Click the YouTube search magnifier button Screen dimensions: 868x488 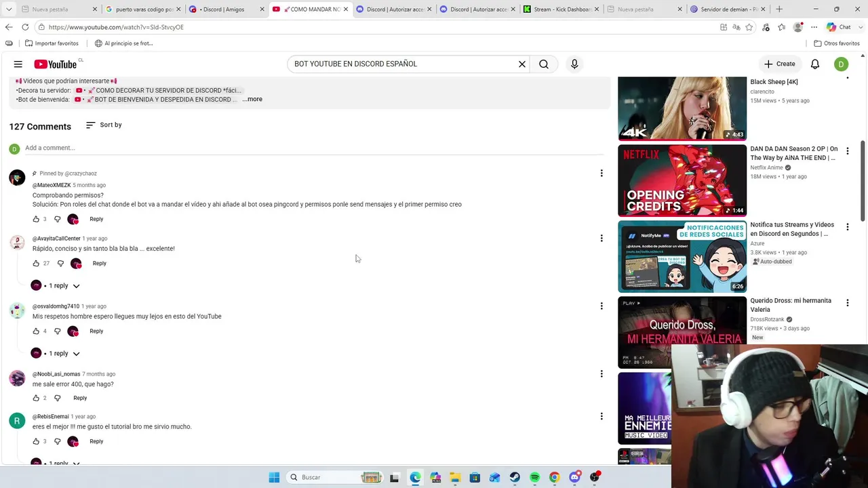tap(544, 64)
